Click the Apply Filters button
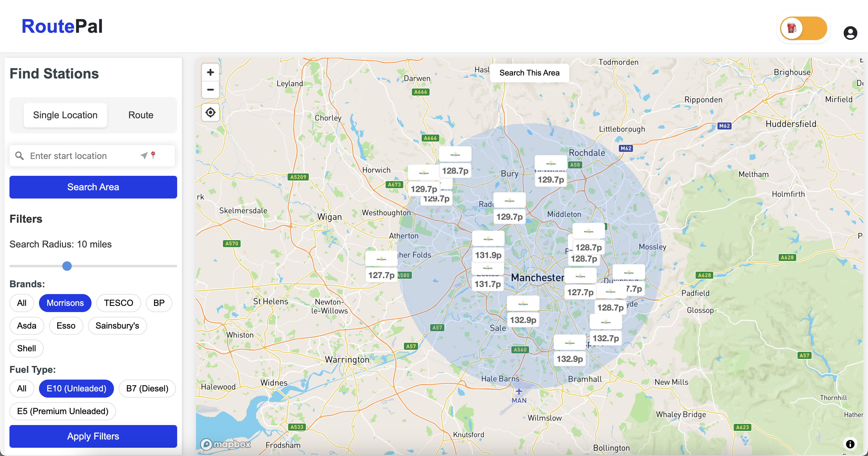The height and width of the screenshot is (456, 868). pos(93,436)
